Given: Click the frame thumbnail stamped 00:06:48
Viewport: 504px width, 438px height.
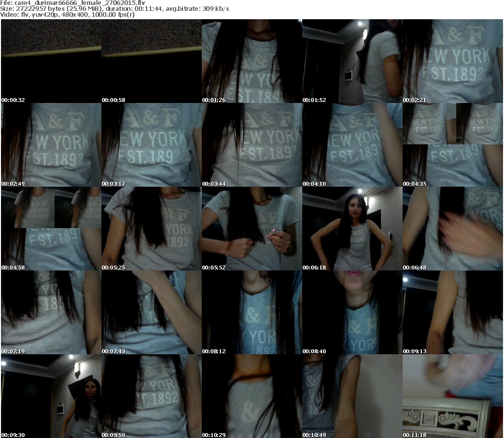Looking at the screenshot, I should (x=453, y=229).
